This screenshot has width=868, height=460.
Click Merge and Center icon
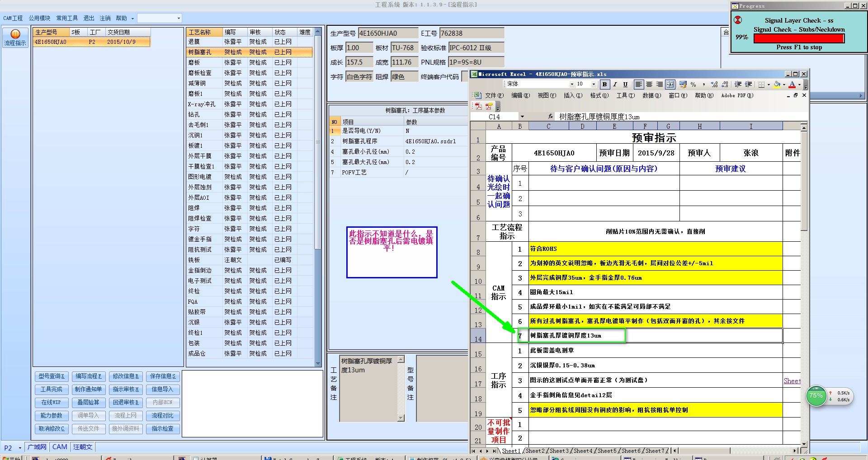670,84
